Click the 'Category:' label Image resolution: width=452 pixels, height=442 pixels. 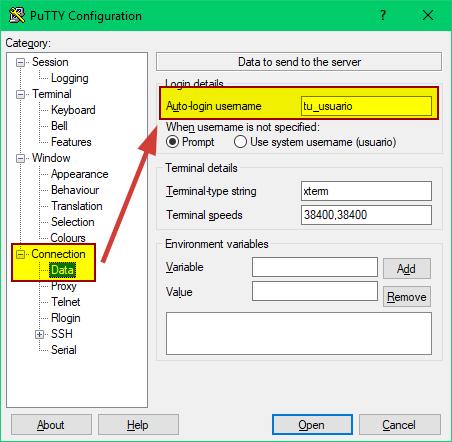28,43
